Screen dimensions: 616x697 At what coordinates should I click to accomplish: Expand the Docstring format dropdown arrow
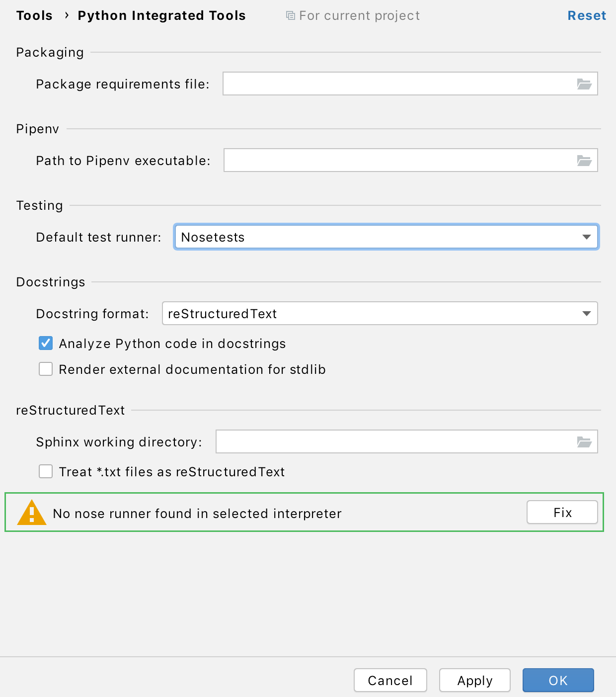pyautogui.click(x=587, y=314)
